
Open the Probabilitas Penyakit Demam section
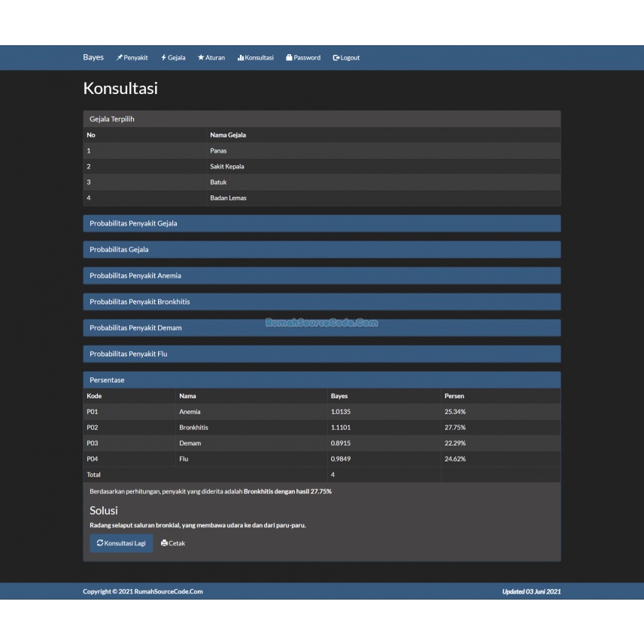pyautogui.click(x=322, y=327)
